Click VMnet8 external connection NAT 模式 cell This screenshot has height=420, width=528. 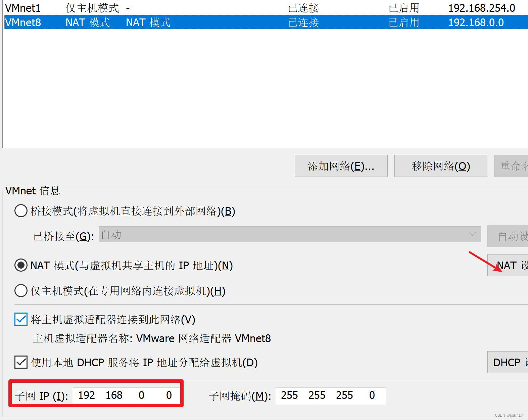pyautogui.click(x=148, y=22)
